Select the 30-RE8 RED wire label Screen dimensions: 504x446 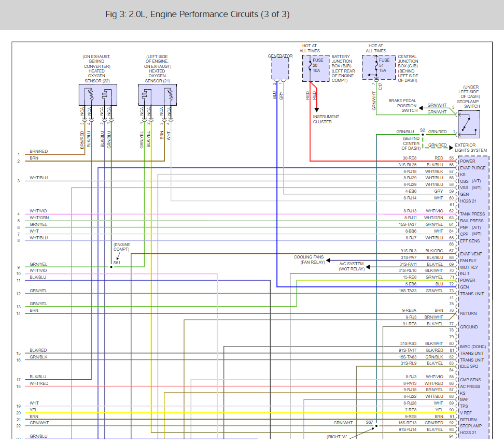click(x=423, y=158)
